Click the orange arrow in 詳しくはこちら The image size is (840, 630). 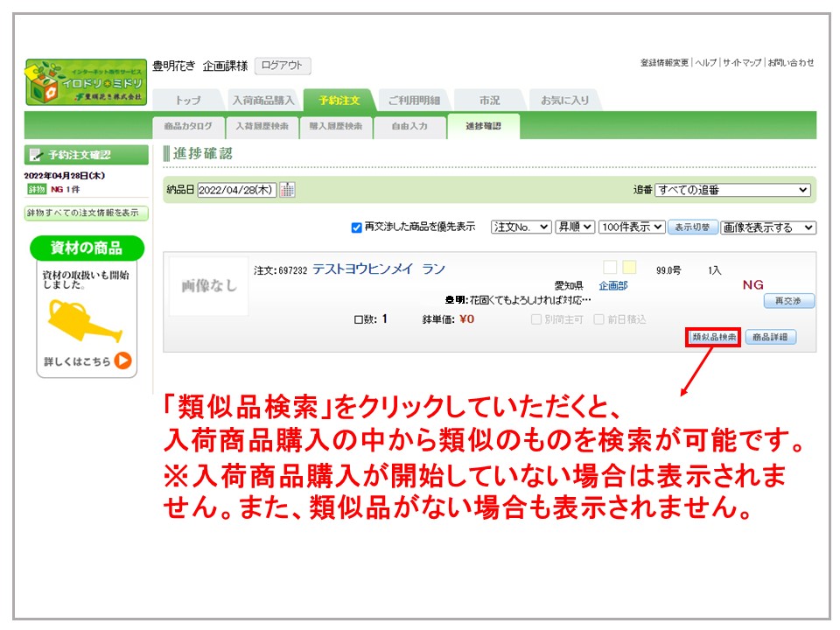pyautogui.click(x=122, y=360)
